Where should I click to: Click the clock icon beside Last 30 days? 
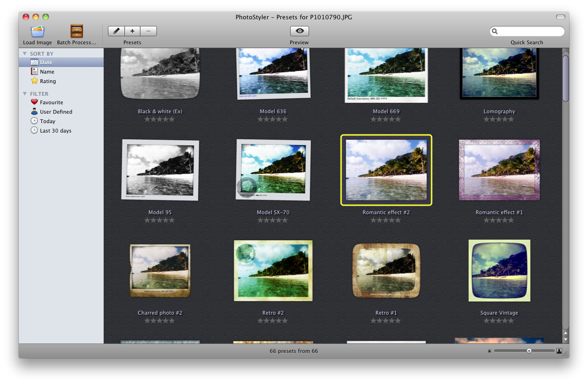tap(34, 130)
